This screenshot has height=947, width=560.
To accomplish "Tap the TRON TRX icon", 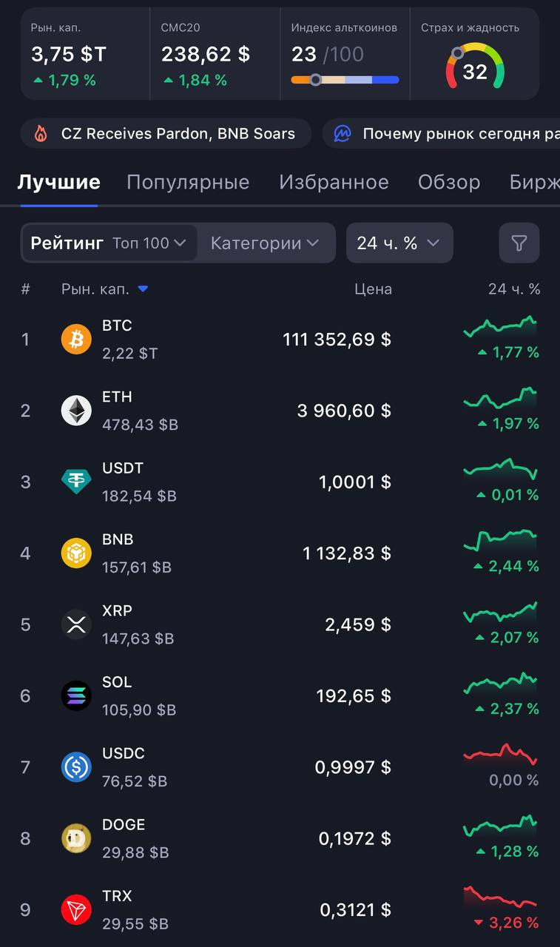I will (x=76, y=910).
